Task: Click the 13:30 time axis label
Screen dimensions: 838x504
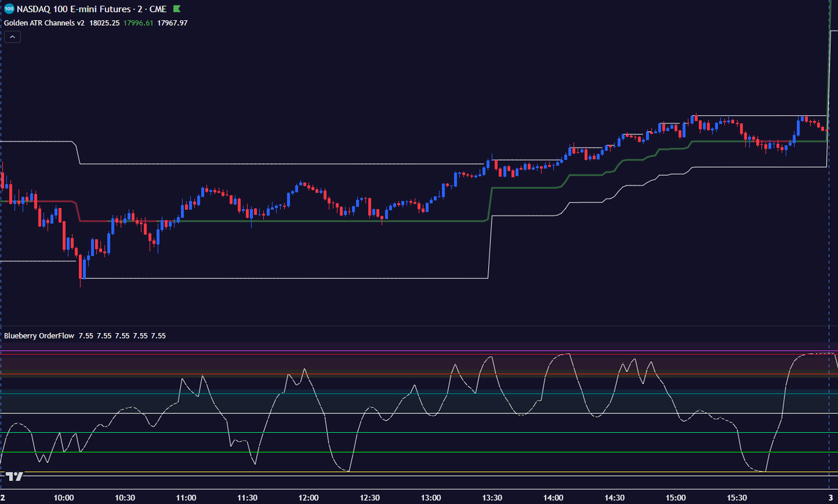Action: click(492, 498)
